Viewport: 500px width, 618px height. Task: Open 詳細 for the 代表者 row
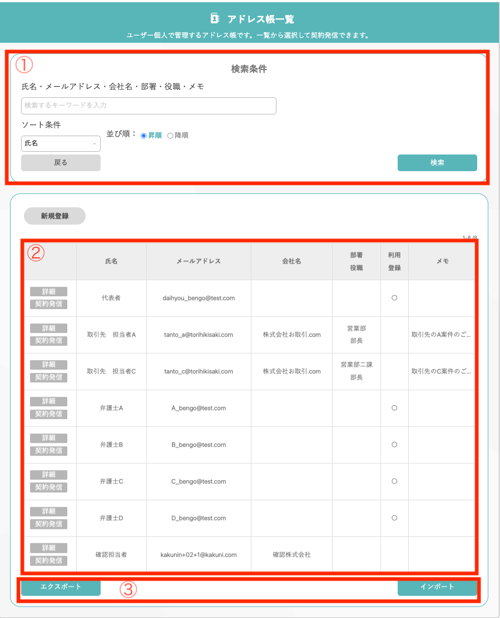point(48,292)
